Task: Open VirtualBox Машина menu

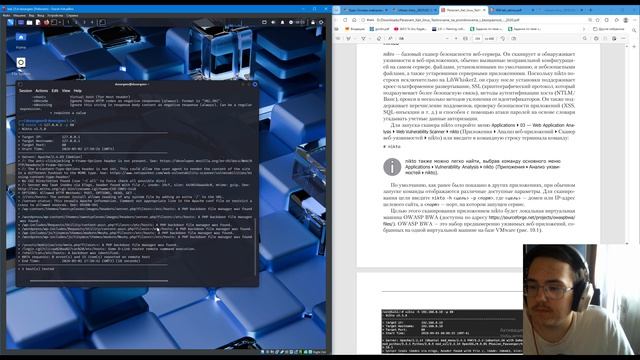Action: (x=19, y=16)
